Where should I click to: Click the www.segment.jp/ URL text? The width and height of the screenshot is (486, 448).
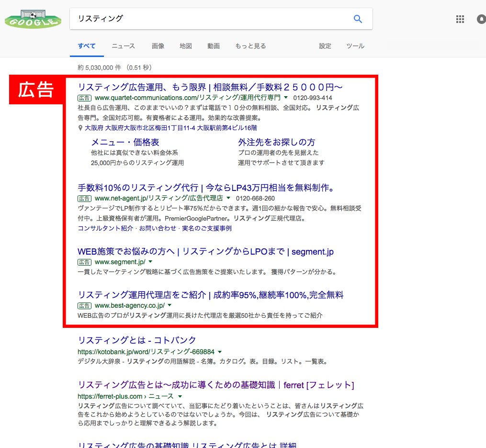pos(120,262)
